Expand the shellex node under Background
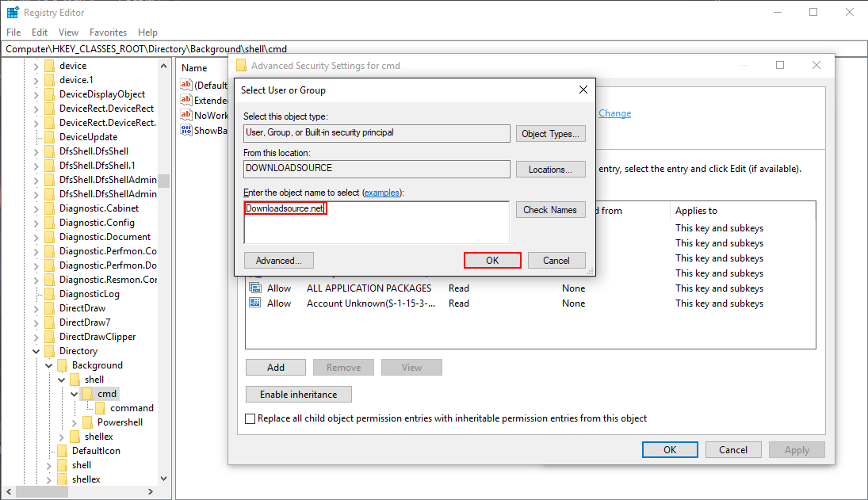Screen dimensions: 868x500 (62, 437)
